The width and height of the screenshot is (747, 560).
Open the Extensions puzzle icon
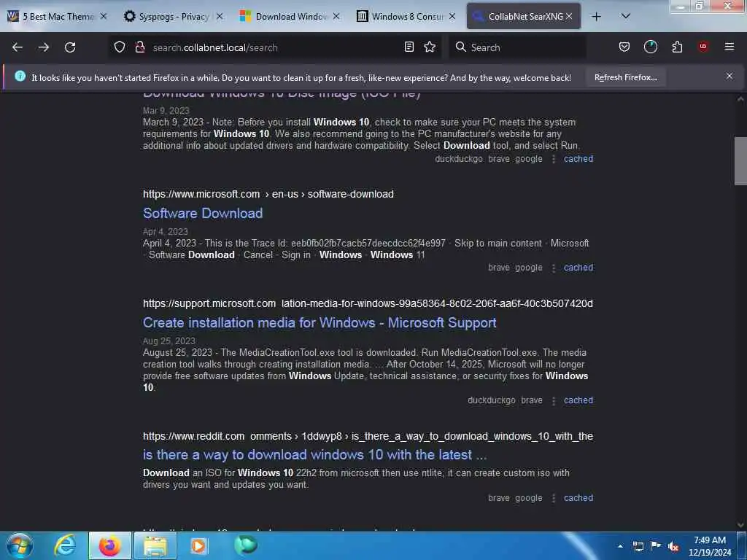pos(677,47)
